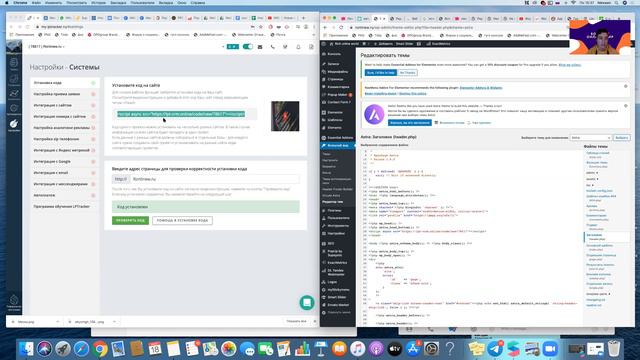Screen dimensions: 640x360
Task: Expand the first download item chevron
Action: point(57,322)
